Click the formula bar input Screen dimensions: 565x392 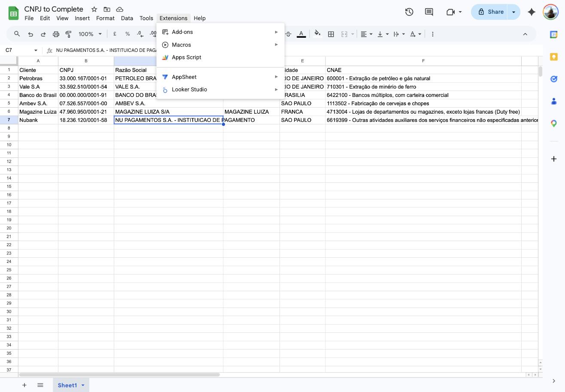coord(296,50)
